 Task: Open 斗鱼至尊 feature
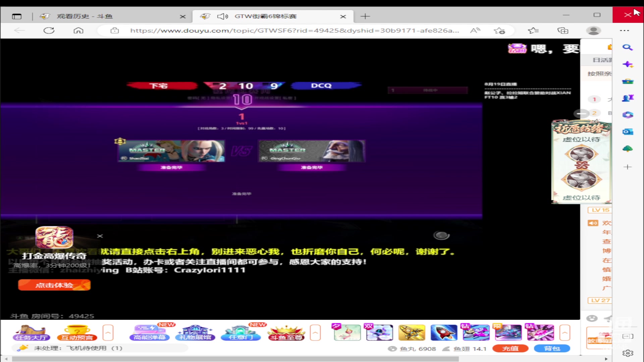pyautogui.click(x=286, y=333)
